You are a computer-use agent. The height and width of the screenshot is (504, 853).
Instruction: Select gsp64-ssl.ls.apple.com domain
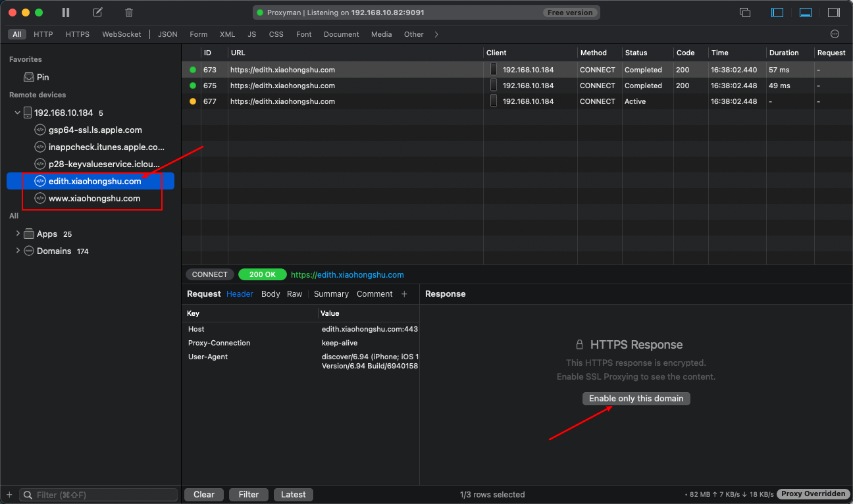click(95, 130)
